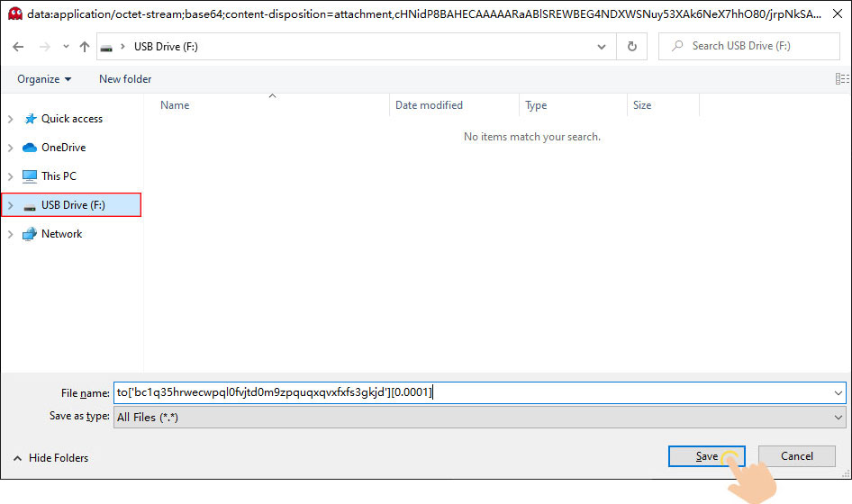Click the Quick access star icon
Screen dimensions: 852x504
pos(30,119)
